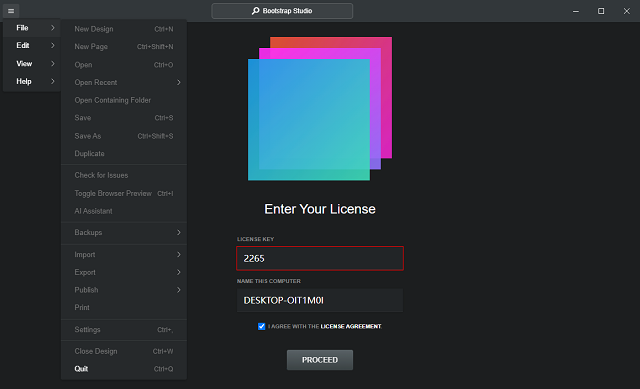Screen dimensions: 640x389
Task: Select Check for Issues
Action: [x=124, y=175]
